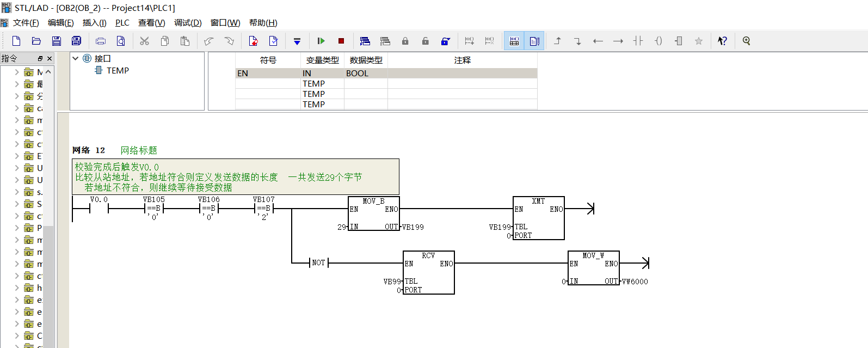Select the RCV instruction box

[429, 272]
